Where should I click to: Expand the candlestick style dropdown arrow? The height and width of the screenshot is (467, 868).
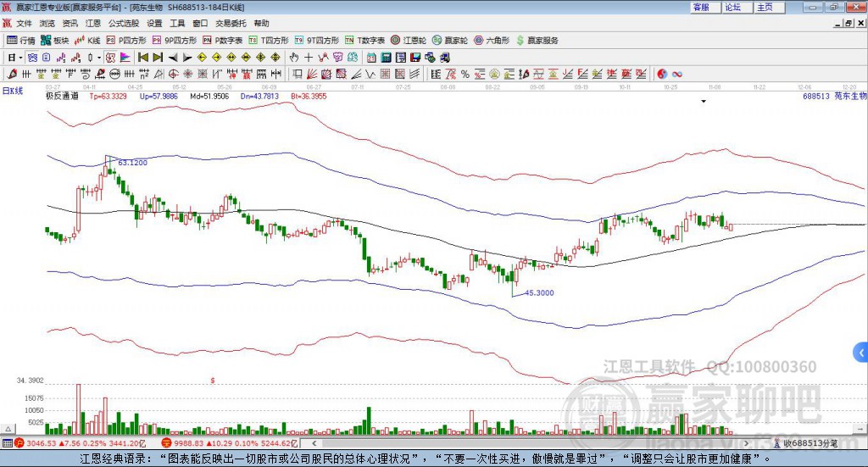point(99,58)
